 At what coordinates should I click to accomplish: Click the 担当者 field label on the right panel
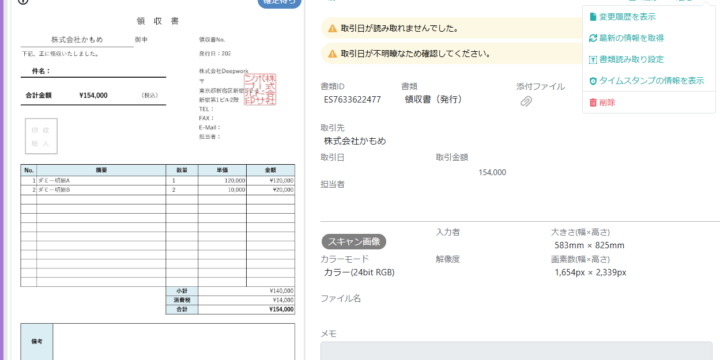(332, 185)
